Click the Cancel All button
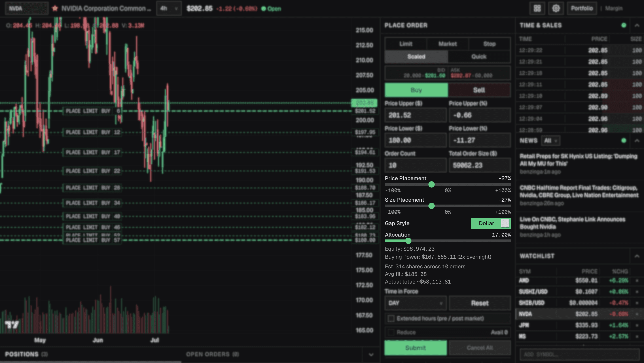 [x=480, y=348]
